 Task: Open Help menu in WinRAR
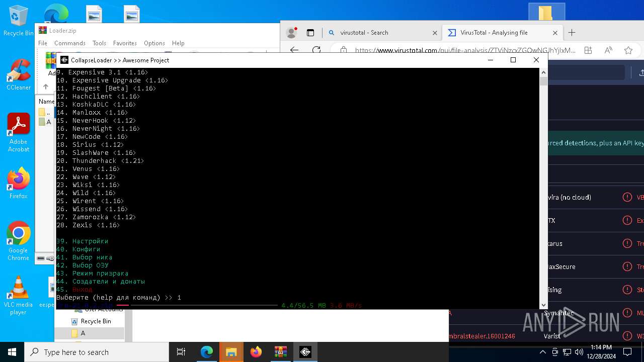(178, 43)
